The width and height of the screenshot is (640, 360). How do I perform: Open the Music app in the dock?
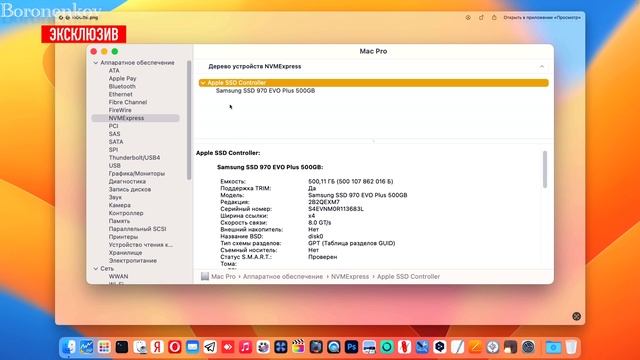pyautogui.click(x=245, y=347)
